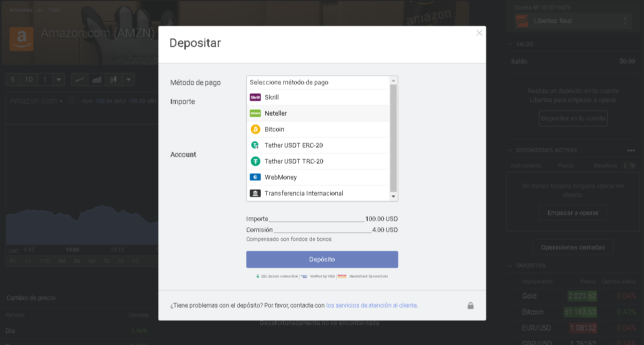Click the payment method list scrollbar thumb
644x345 pixels.
(x=393, y=138)
